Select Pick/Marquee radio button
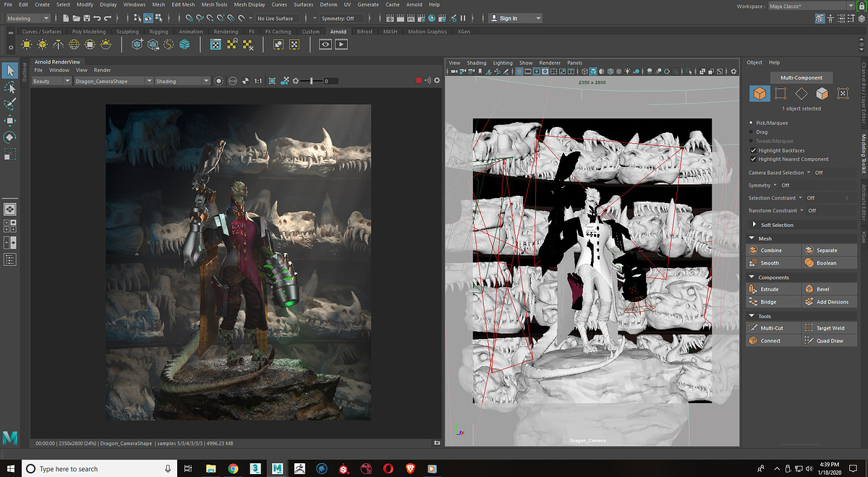This screenshot has width=868, height=477. coord(752,123)
